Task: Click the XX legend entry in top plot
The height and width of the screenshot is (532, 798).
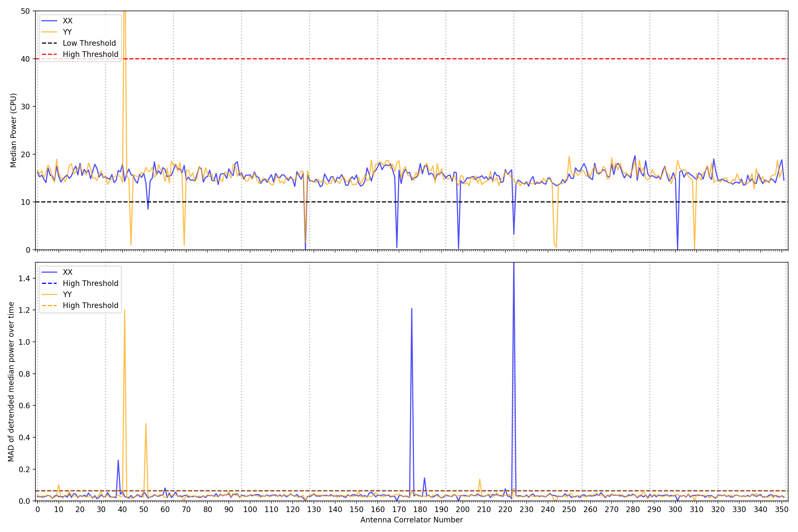Action: [67, 21]
